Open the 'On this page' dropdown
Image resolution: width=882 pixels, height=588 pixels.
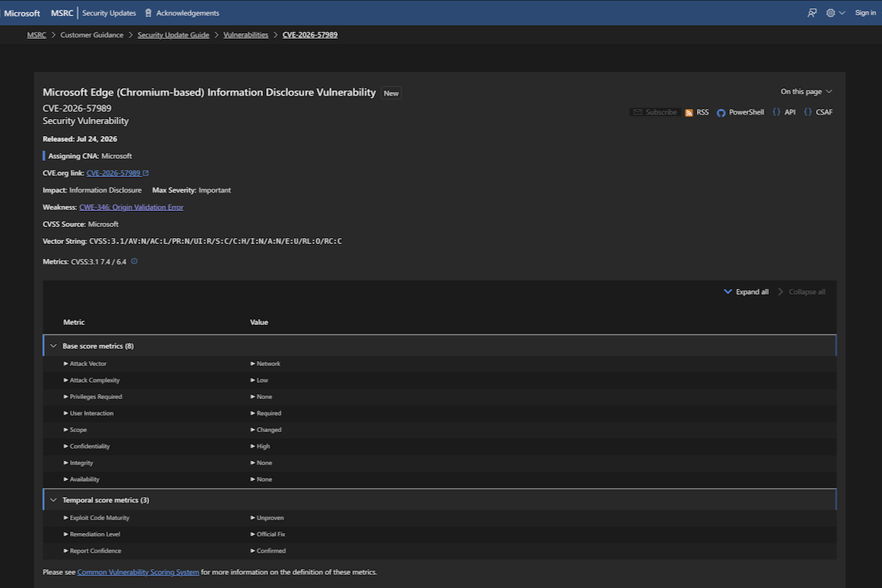click(x=806, y=92)
